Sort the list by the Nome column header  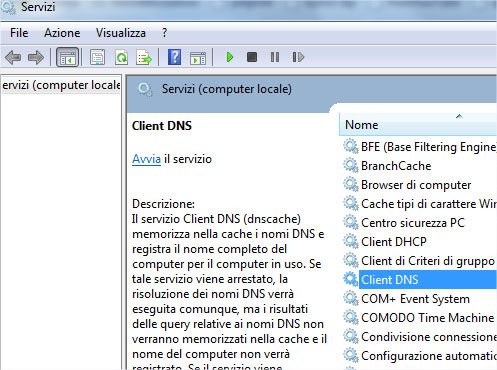point(418,125)
